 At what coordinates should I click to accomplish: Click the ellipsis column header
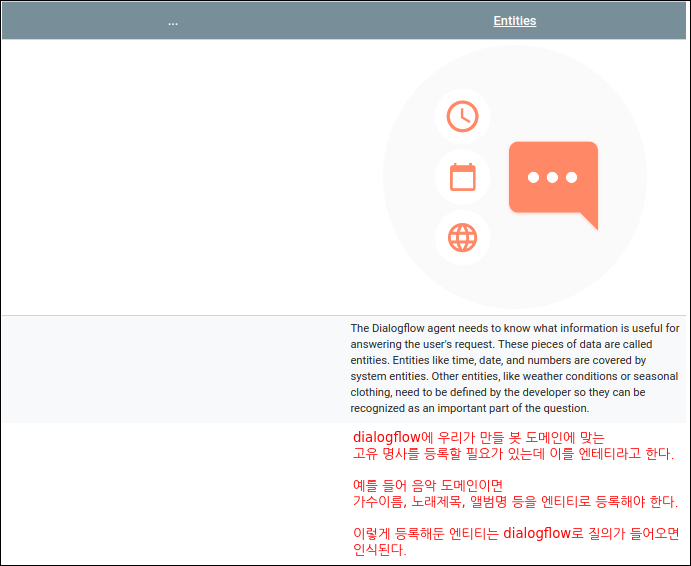coord(173,22)
